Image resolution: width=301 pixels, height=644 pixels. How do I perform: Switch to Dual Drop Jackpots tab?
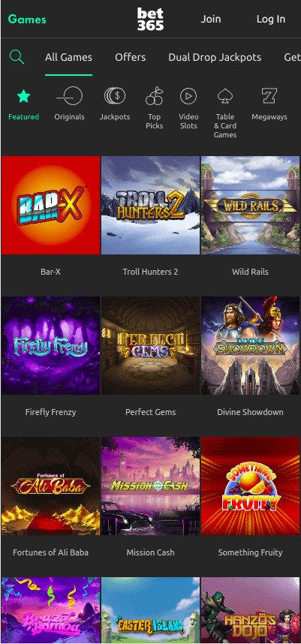click(x=215, y=57)
